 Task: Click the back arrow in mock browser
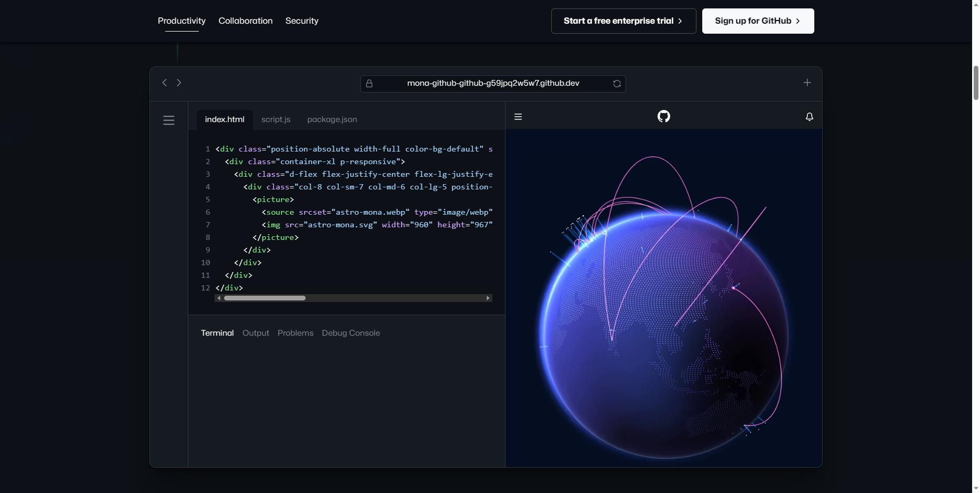point(165,83)
